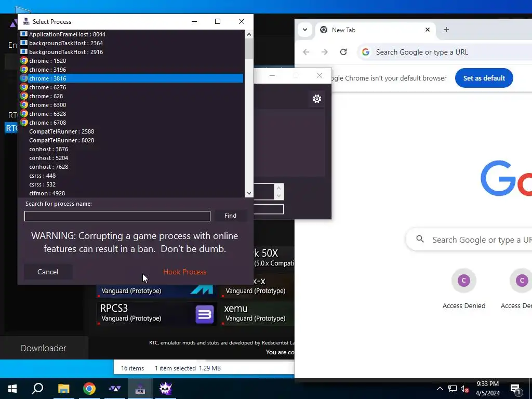The image size is (532, 399).
Task: Select backgroundTaskHost : 2916 process row
Action: click(131, 52)
